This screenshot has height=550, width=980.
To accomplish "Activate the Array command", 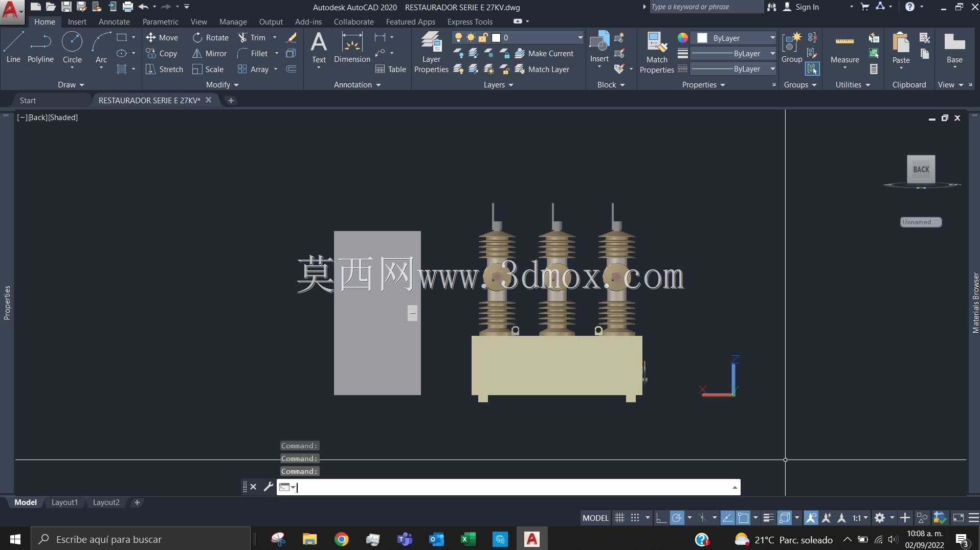I will pos(253,69).
